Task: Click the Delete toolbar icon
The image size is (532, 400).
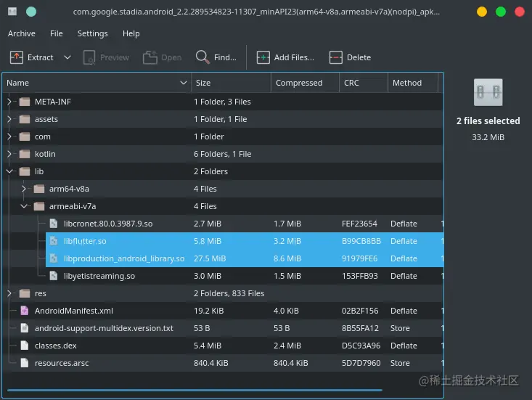Action: click(335, 57)
